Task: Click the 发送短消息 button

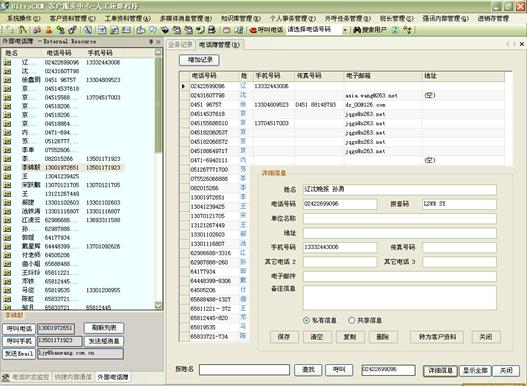Action: point(104,341)
